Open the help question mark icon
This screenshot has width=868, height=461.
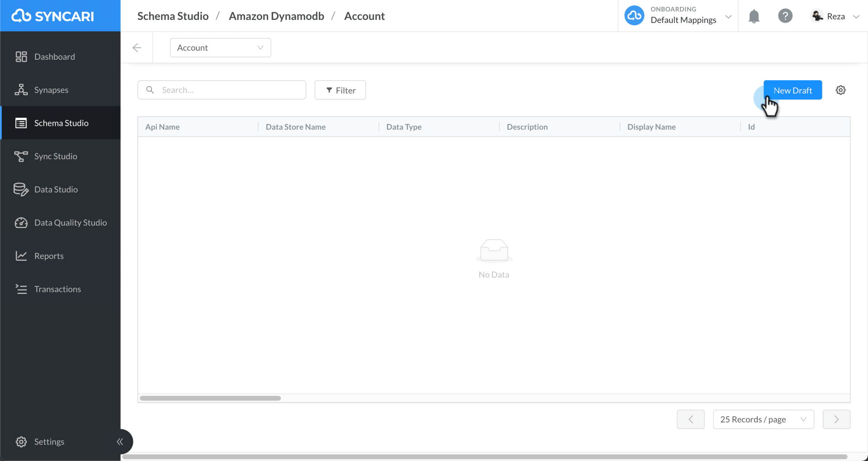tap(785, 16)
